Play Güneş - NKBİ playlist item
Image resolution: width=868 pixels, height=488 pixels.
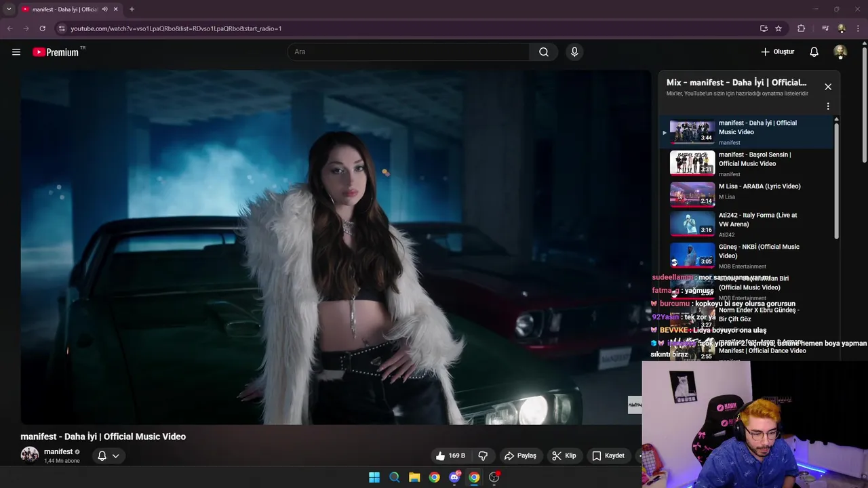click(x=746, y=256)
